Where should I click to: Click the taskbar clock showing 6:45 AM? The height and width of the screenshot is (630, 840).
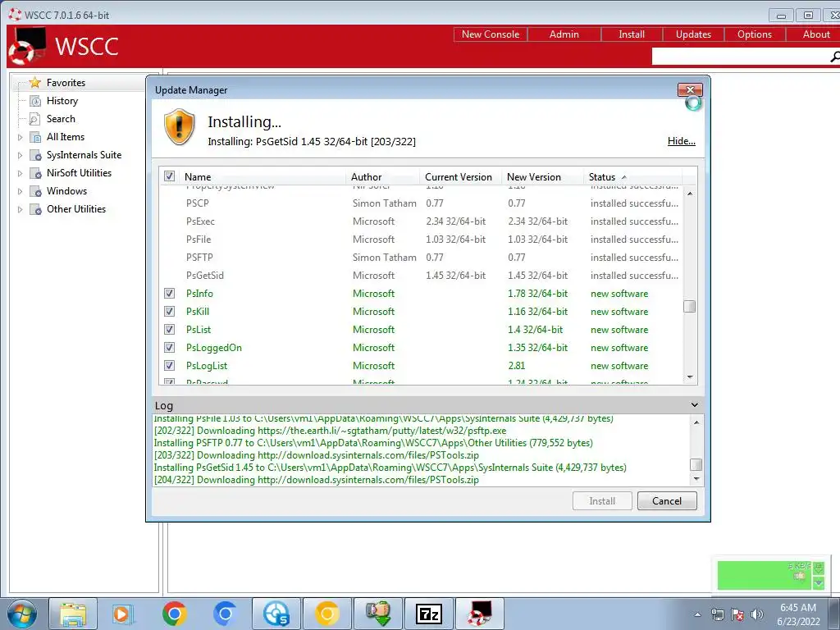pyautogui.click(x=798, y=614)
